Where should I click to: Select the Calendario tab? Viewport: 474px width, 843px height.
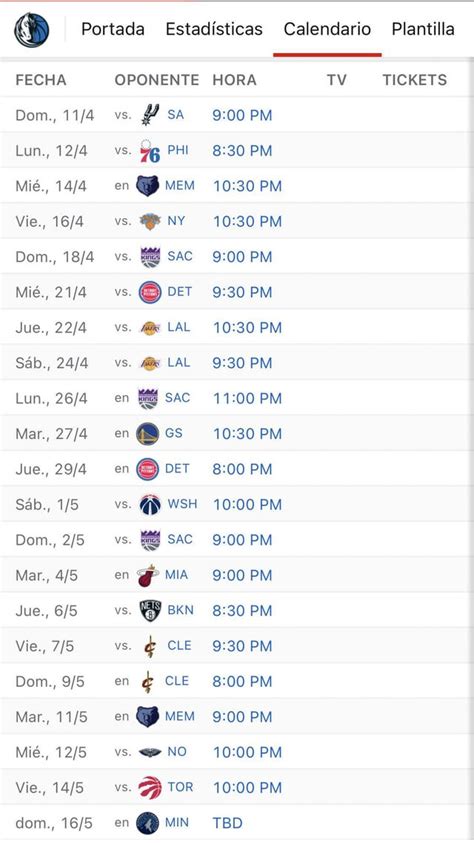pos(327,29)
